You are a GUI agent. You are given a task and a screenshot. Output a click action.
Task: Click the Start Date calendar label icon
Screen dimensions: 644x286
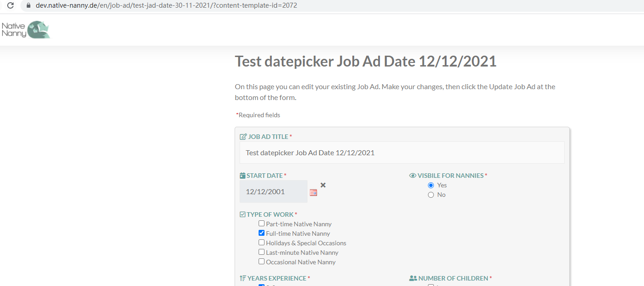pyautogui.click(x=242, y=176)
